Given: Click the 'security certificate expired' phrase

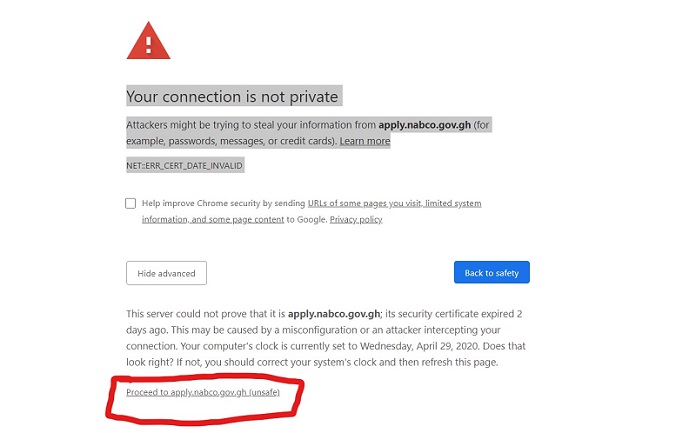Looking at the screenshot, I should pos(450,314).
